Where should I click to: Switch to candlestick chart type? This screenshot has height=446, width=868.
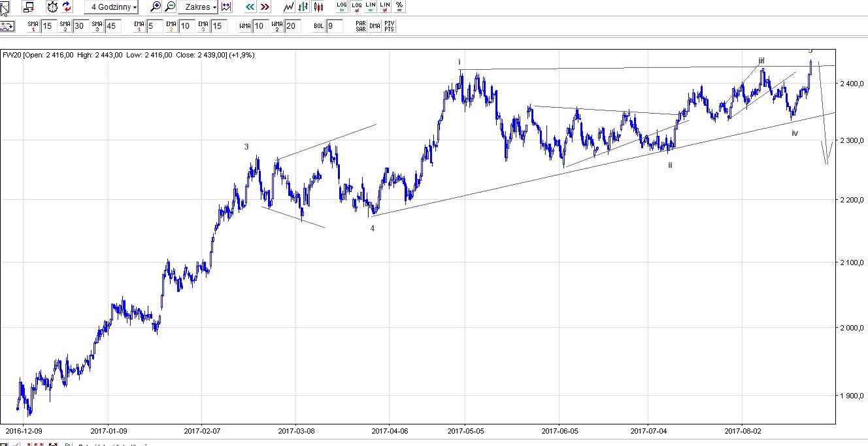point(318,7)
